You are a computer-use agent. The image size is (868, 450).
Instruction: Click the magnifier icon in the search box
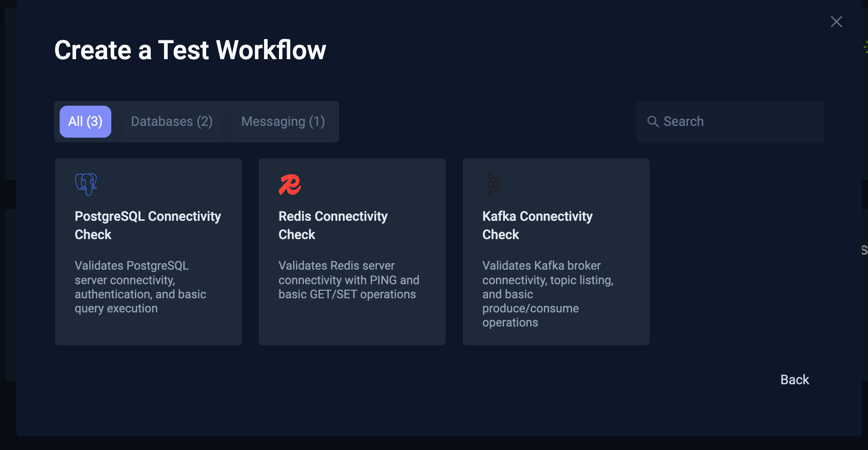[x=653, y=121]
